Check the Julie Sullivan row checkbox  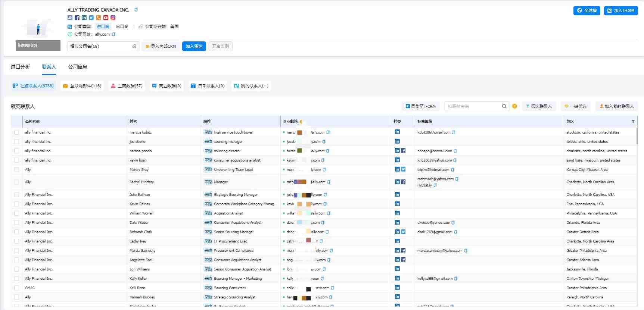click(x=16, y=195)
